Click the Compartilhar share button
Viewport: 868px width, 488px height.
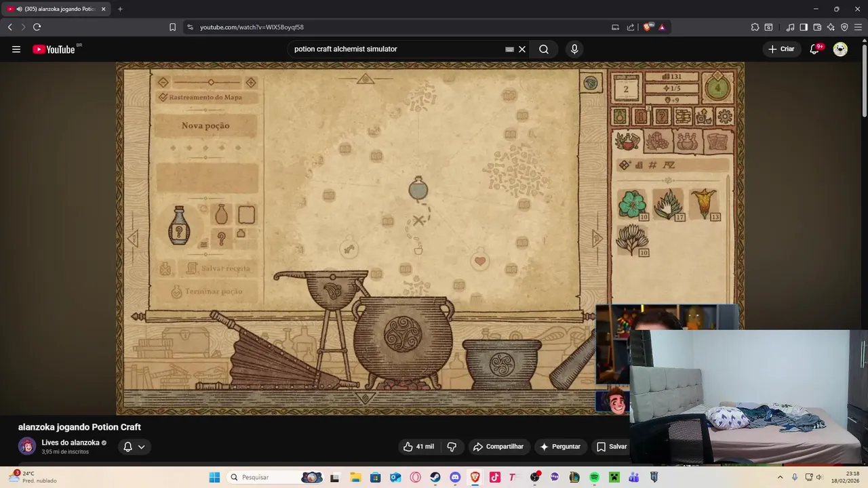498,447
